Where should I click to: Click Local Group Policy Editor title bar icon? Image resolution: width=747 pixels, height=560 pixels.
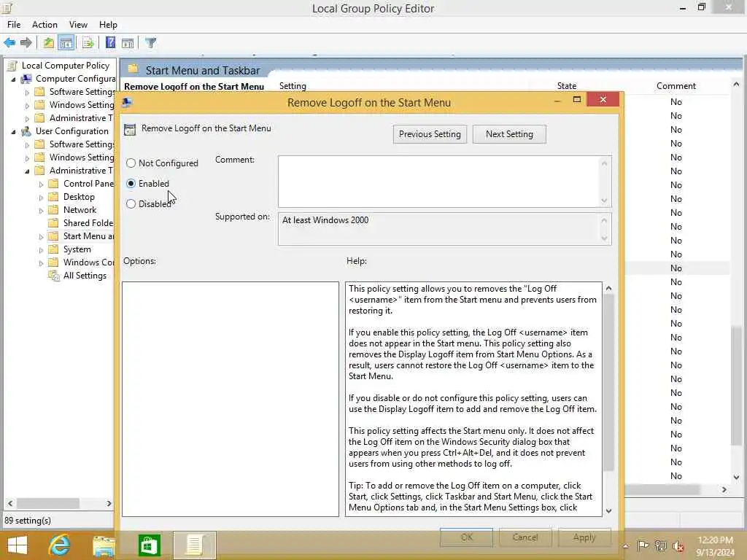tap(7, 7)
